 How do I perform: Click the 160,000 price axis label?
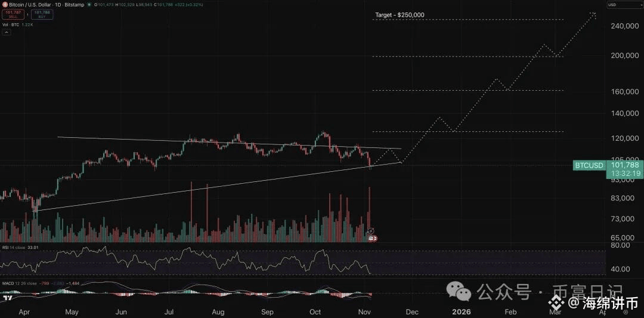(625, 92)
